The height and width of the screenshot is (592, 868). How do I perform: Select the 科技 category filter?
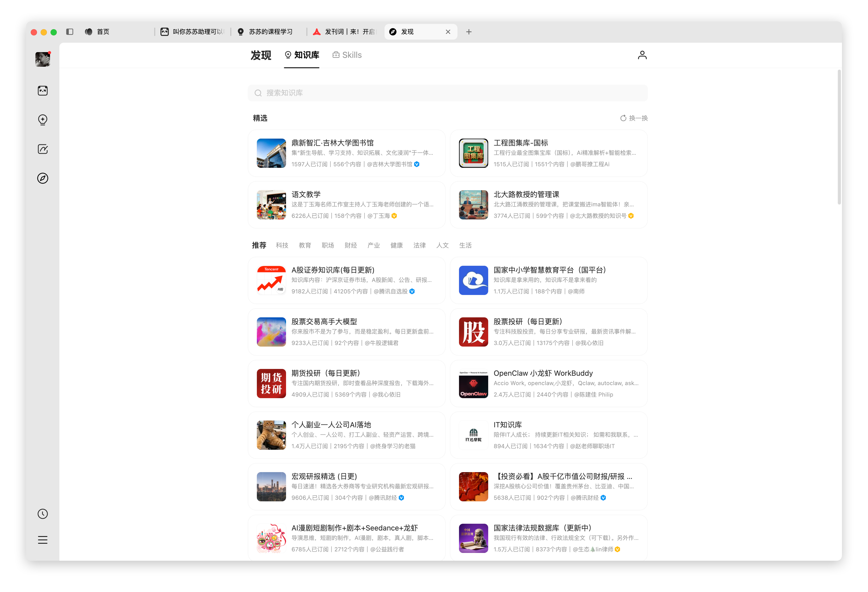click(282, 245)
